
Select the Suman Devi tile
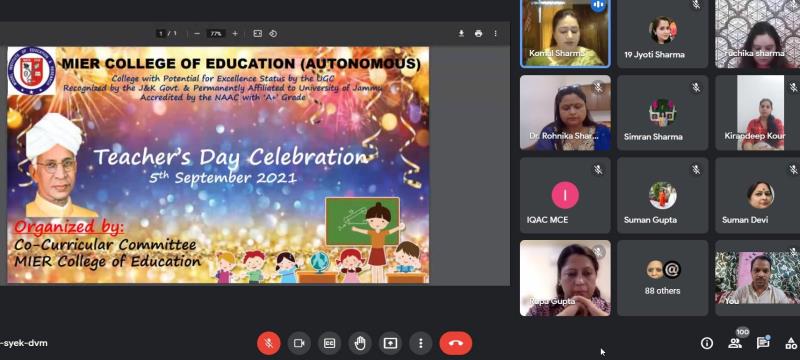[758, 195]
